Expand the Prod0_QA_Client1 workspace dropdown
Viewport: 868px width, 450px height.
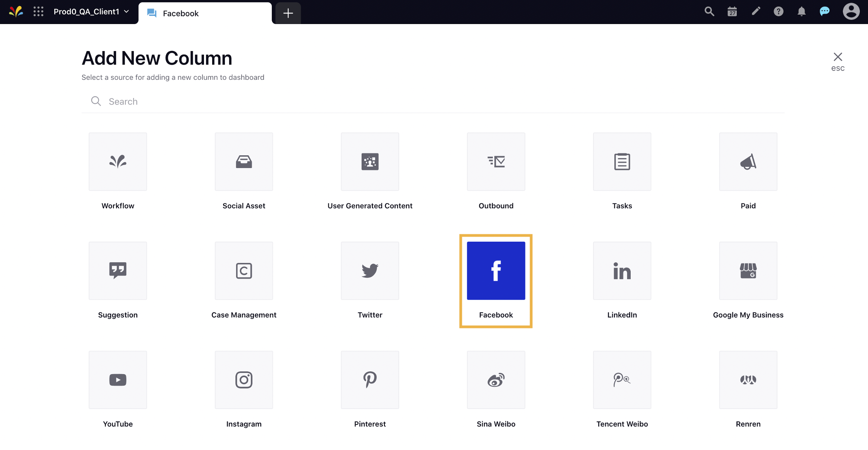pos(91,12)
